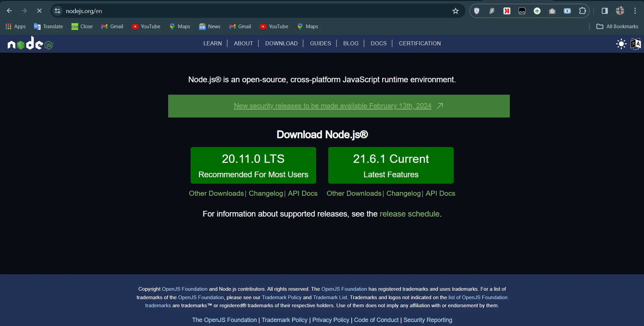The image size is (644, 326).
Task: Open the Extensions puzzle piece menu
Action: (x=583, y=11)
